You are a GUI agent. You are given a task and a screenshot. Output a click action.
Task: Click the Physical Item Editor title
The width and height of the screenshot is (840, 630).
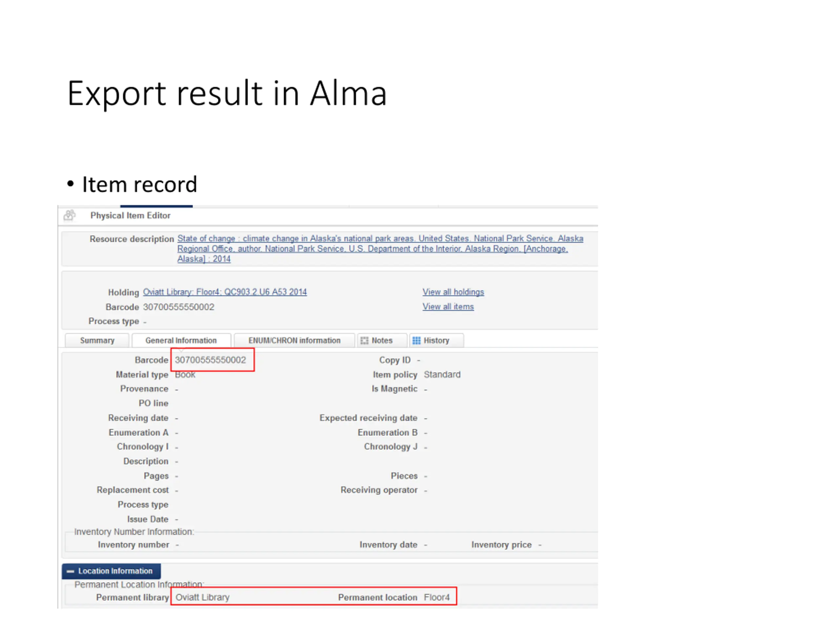point(130,215)
